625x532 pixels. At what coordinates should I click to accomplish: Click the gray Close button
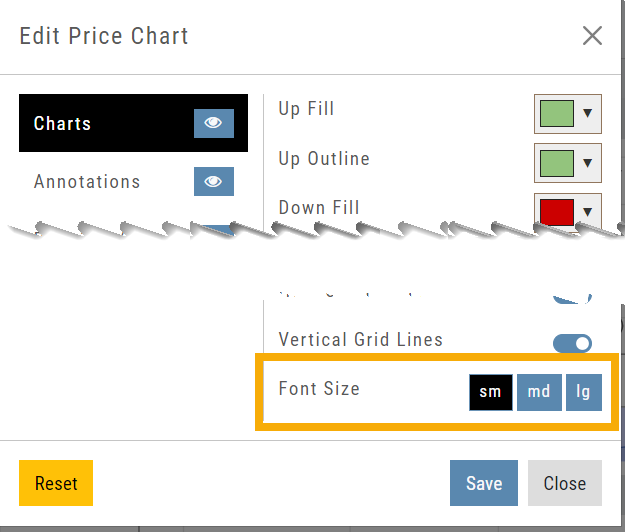pos(564,483)
